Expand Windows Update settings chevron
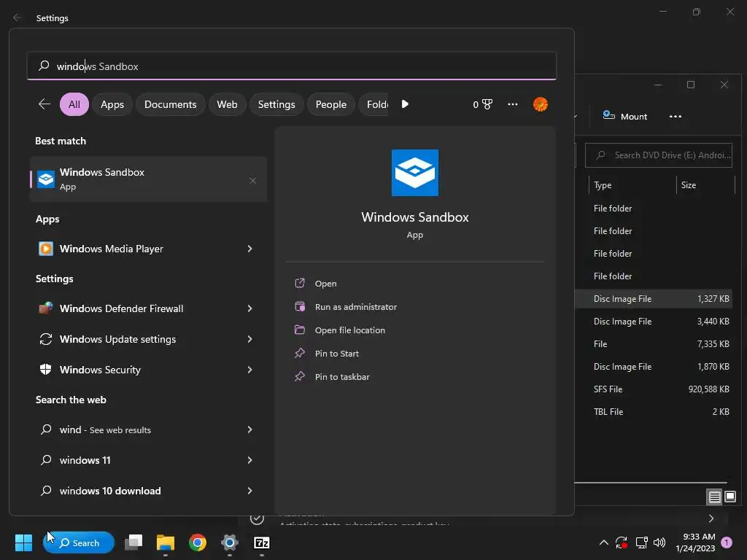The image size is (747, 560). pos(249,339)
